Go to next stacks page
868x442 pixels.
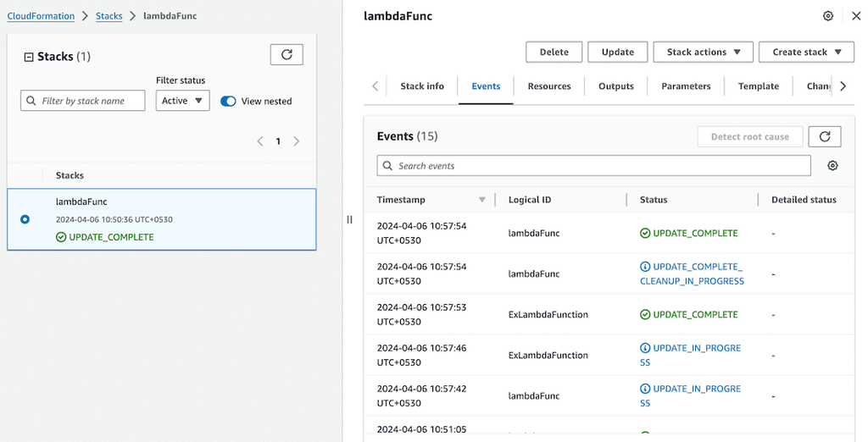297,141
